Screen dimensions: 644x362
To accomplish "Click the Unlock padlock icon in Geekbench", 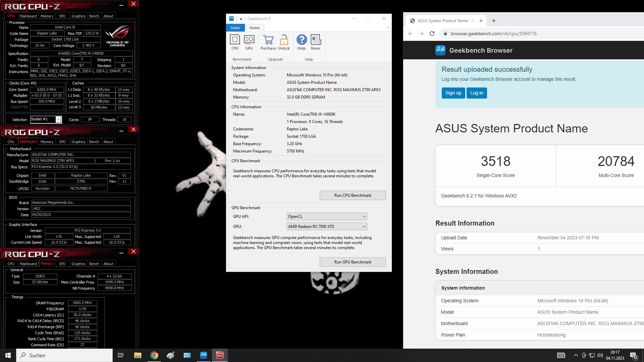I will tap(284, 40).
